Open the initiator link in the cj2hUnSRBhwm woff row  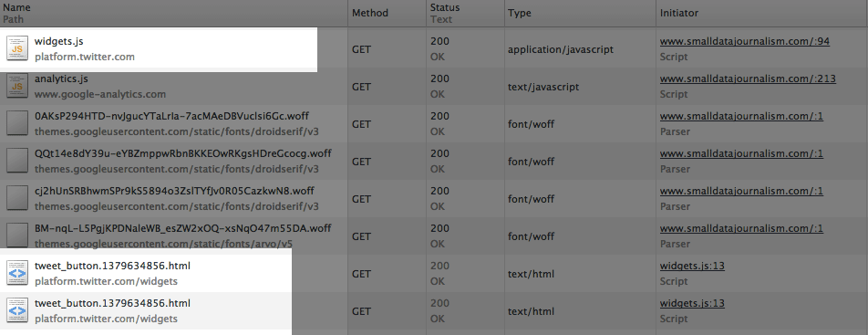click(742, 192)
